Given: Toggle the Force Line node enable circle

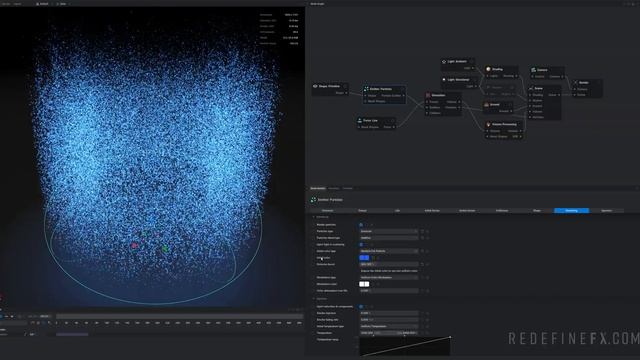Looking at the screenshot, I should click(x=393, y=120).
